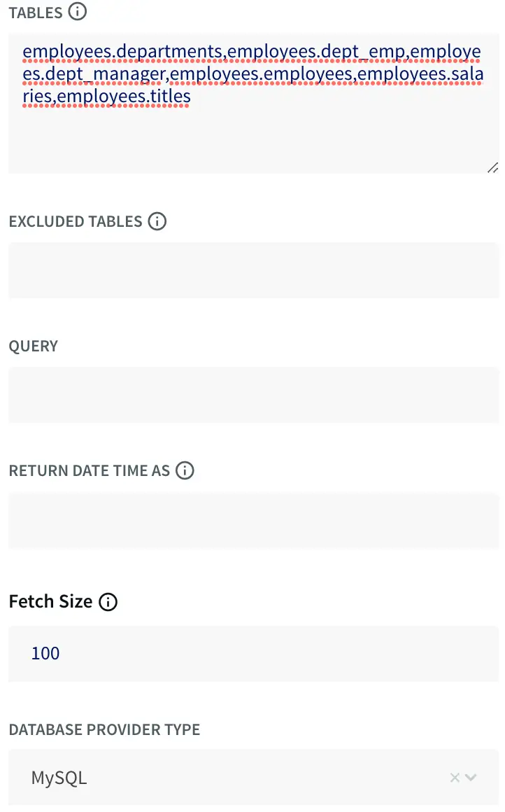
Task: Click the TABLES field label
Action: 36,12
